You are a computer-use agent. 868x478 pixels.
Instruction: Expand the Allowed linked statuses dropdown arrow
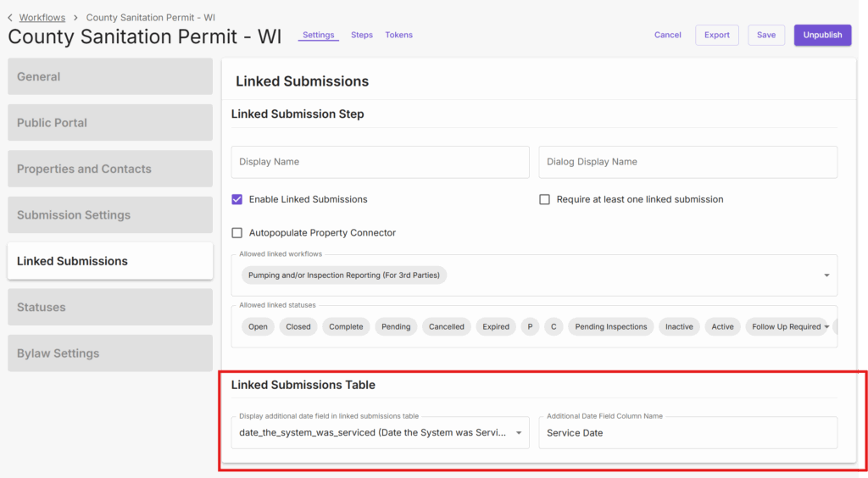tap(826, 326)
